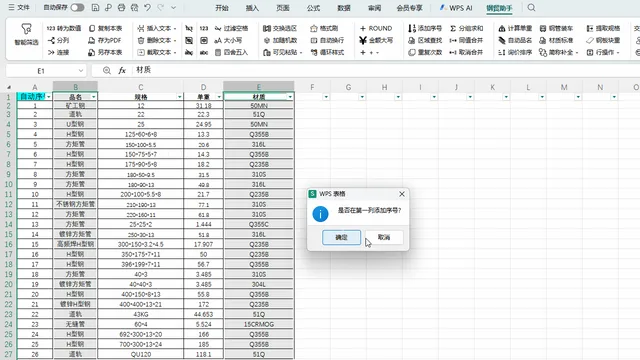Click 材质标准 material standard
Screen dimensions: 640x360
[556, 40]
